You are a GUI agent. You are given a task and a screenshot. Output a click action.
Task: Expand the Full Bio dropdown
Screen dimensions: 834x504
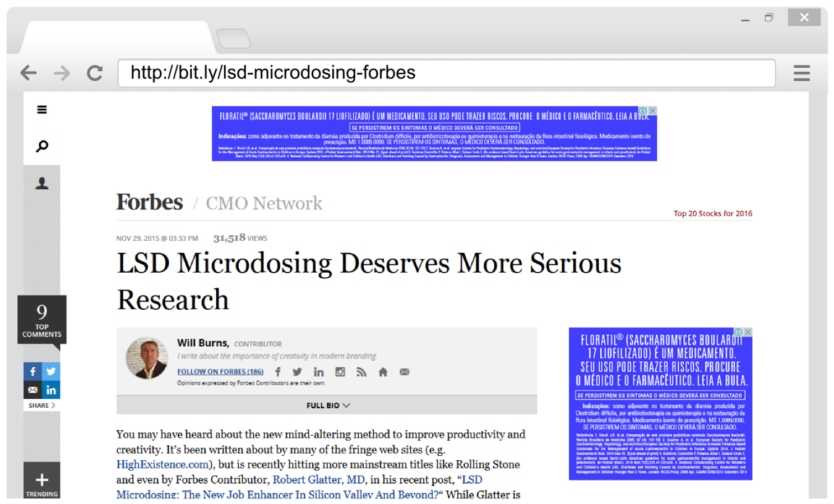click(x=327, y=405)
